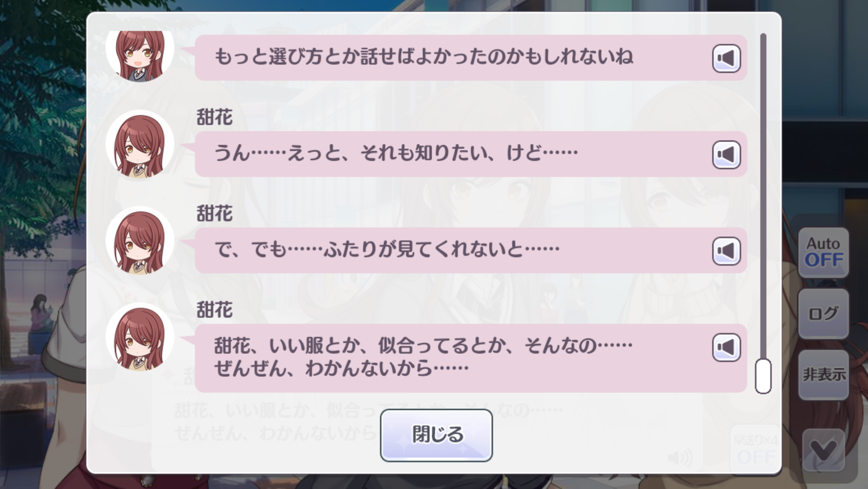Play voice for '甜花、いい服とか' line

tap(726, 347)
